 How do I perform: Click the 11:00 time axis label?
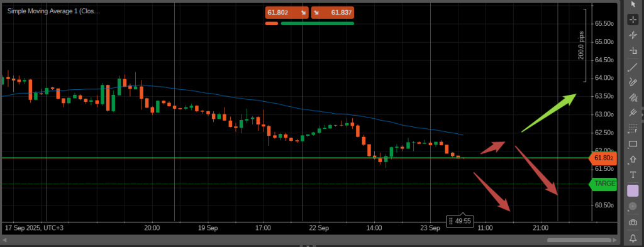pyautogui.click(x=485, y=228)
